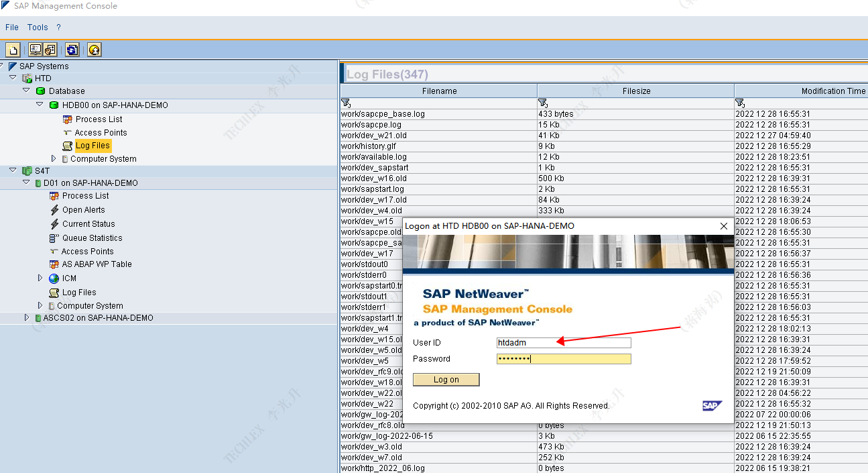Viewport: 868px width, 473px height.
Task: Click the yellow up-arrow toolbar icon
Action: 95,50
